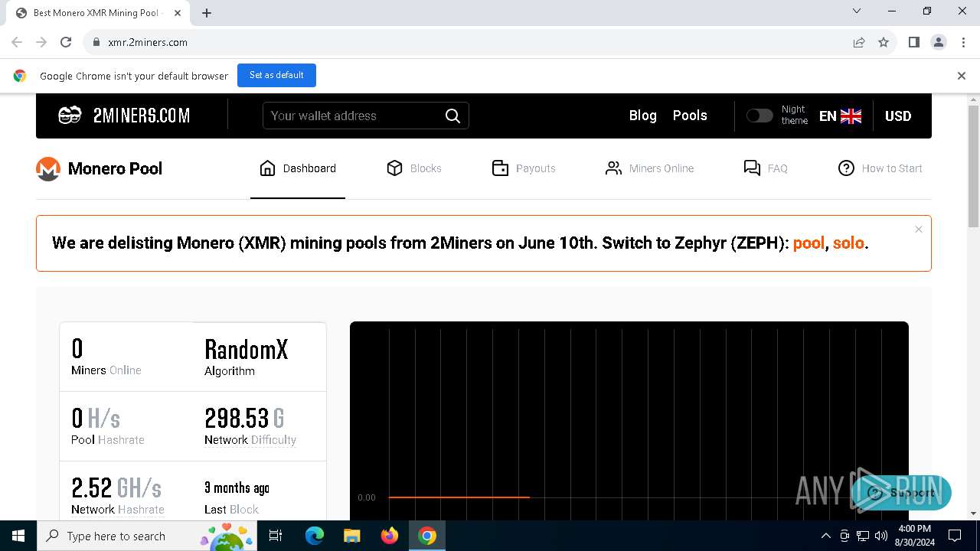The height and width of the screenshot is (551, 980).
Task: Click the 0 H/s Pool Hashrate stat
Action: point(108,425)
